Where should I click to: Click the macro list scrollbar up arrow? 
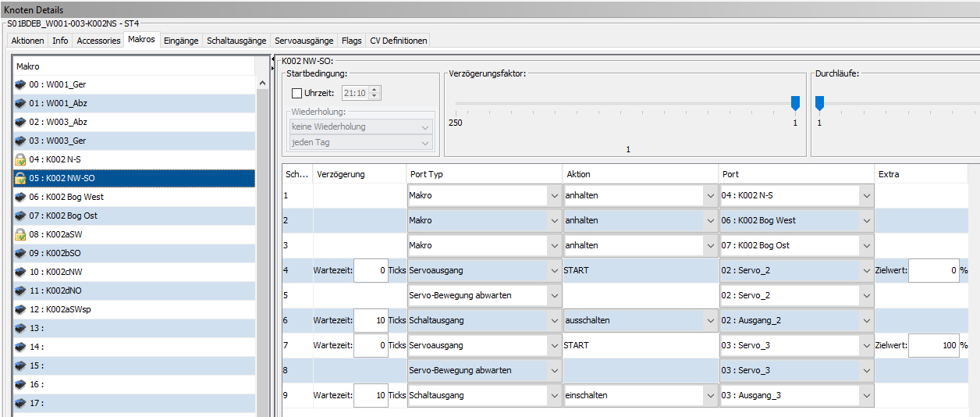coord(262,83)
